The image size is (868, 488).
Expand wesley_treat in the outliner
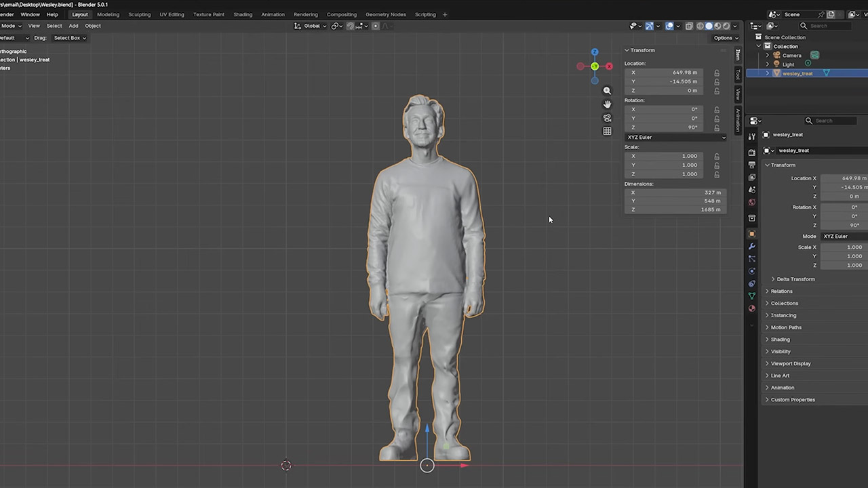[x=768, y=73]
